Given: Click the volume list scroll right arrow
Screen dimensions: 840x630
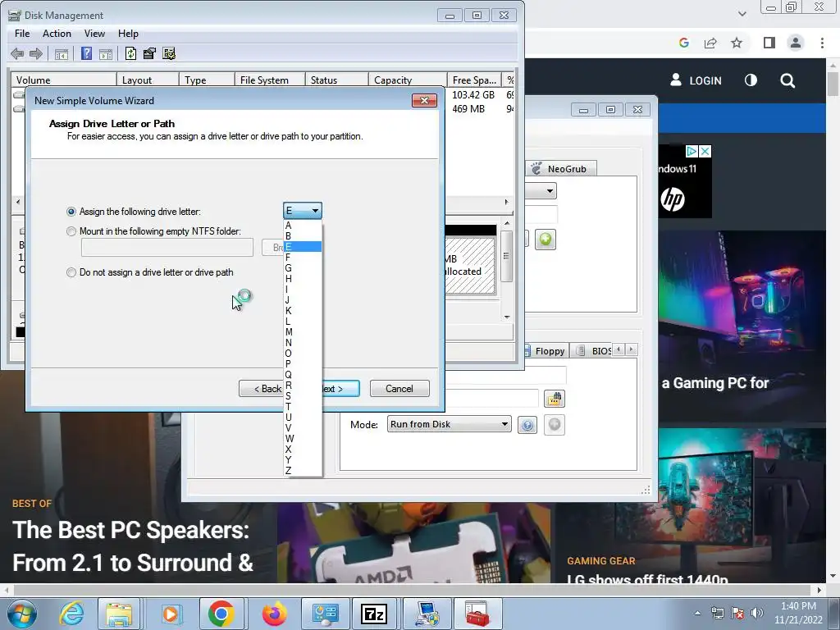Looking at the screenshot, I should pyautogui.click(x=506, y=202).
